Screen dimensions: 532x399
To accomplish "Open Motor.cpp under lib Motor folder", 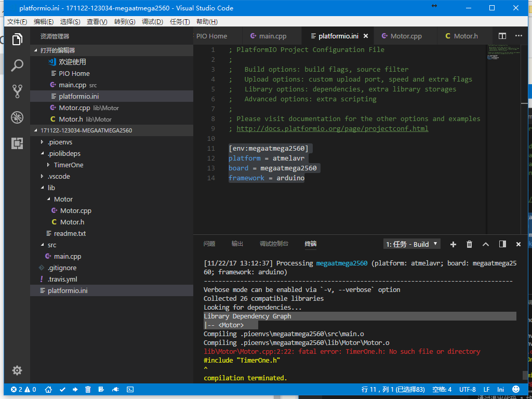I will pos(112,211).
